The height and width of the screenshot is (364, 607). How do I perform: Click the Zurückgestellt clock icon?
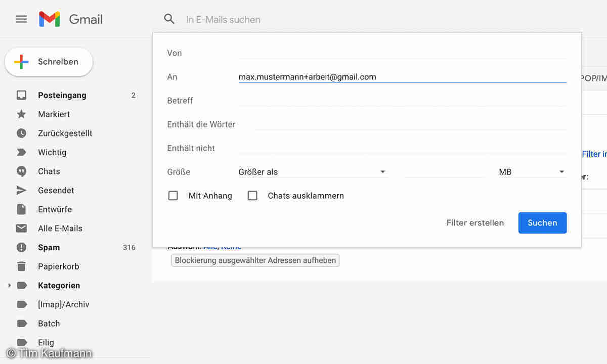point(21,133)
